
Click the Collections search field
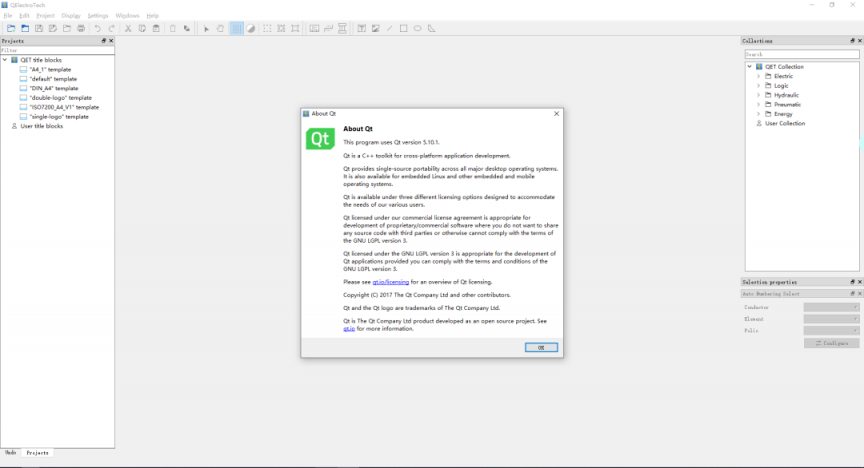click(x=800, y=54)
